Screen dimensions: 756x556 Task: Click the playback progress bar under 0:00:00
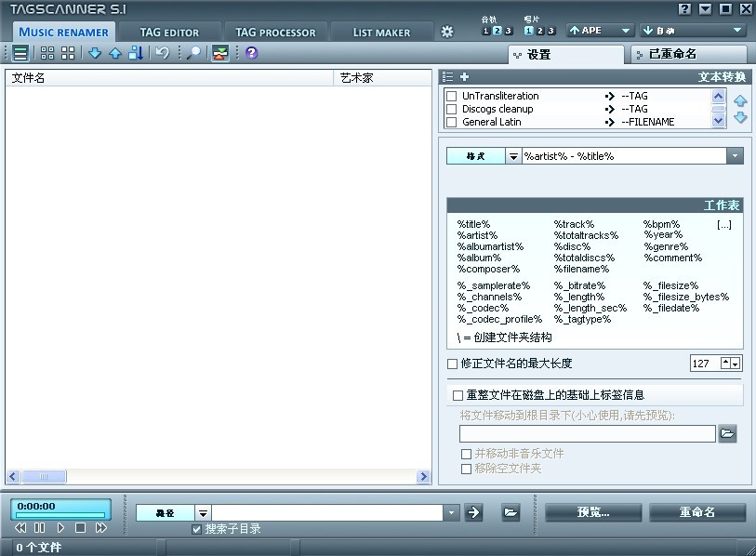coord(60,514)
